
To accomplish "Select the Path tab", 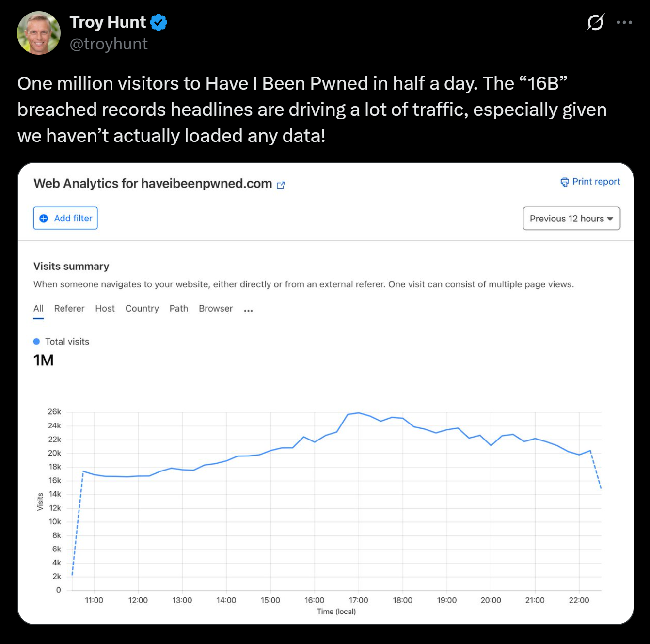I will (x=178, y=308).
